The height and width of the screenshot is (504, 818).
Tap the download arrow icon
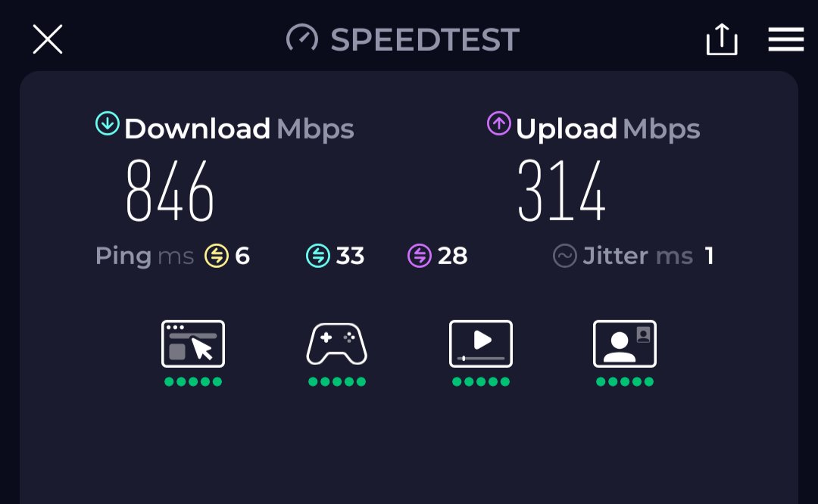pyautogui.click(x=108, y=123)
